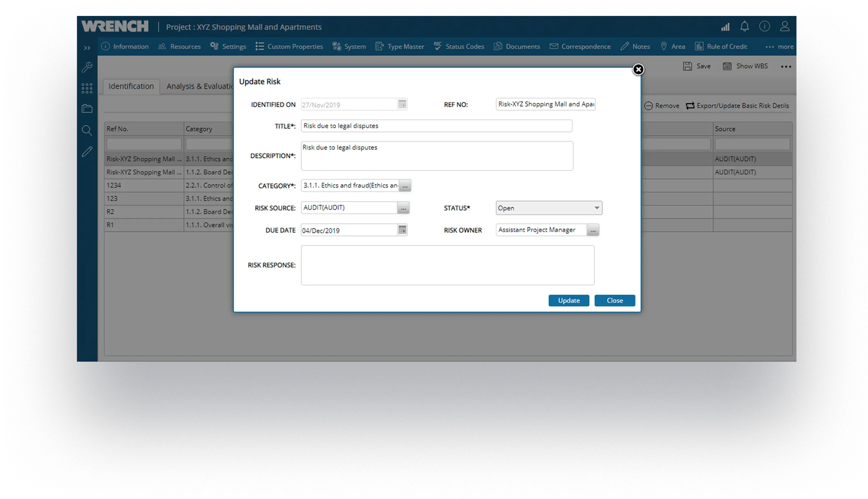The width and height of the screenshot is (868, 499).
Task: Switch to Analysis & Evaluation tab
Action: (x=200, y=86)
